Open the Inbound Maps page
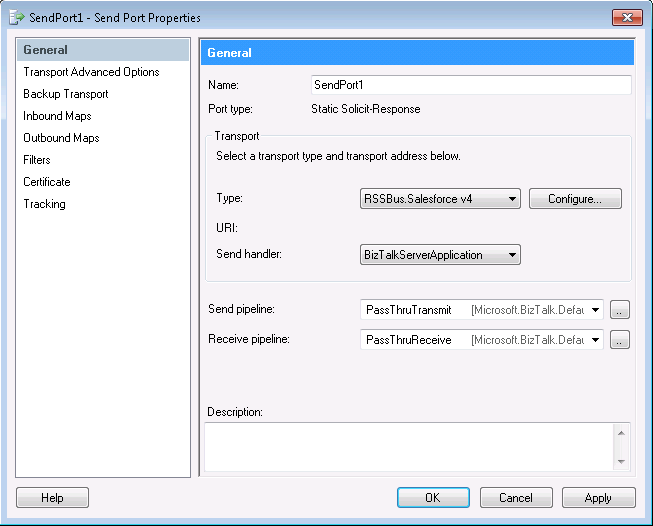 point(57,116)
